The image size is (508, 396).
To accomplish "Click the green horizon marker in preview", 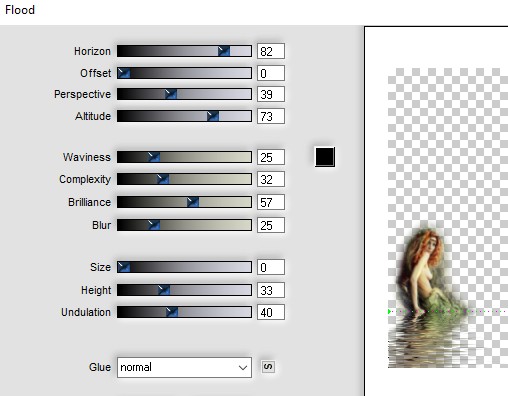I will 389,311.
